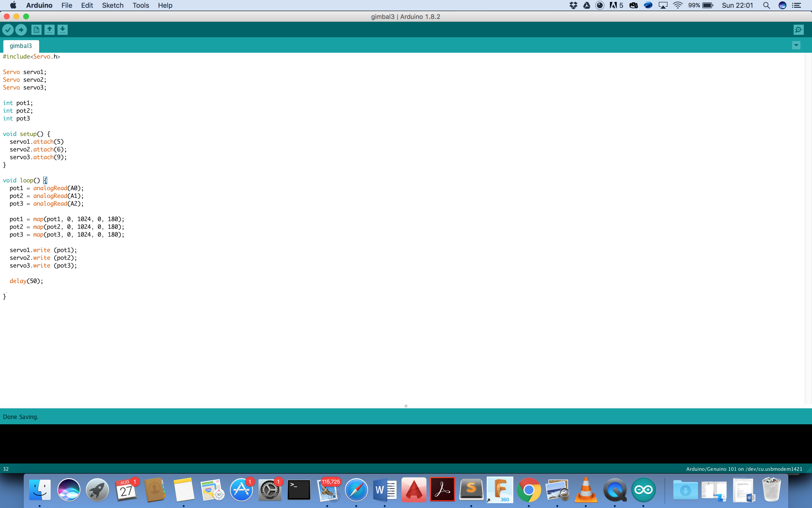This screenshot has width=812, height=508.
Task: Click the Dropbox menu bar icon
Action: [573, 5]
